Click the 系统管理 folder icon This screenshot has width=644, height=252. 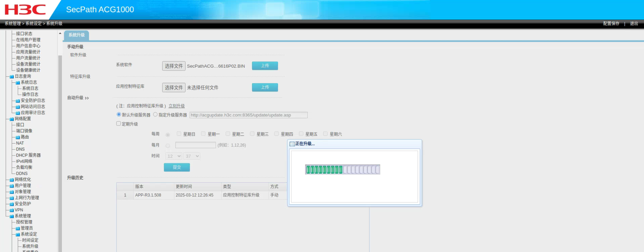point(12,216)
